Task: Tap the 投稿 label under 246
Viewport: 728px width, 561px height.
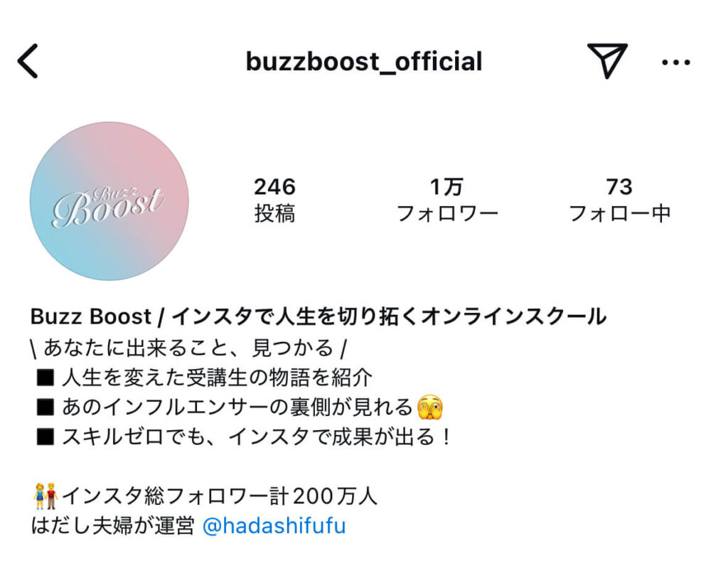Action: (274, 213)
